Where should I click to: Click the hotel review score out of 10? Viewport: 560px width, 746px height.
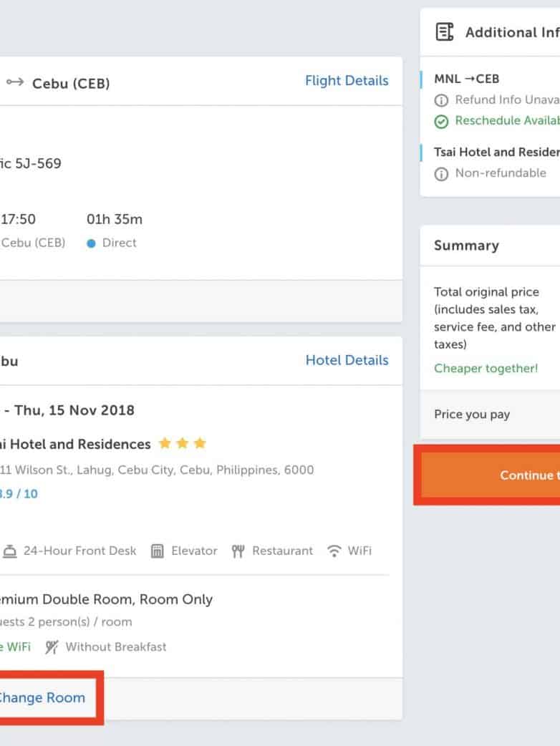coord(18,494)
